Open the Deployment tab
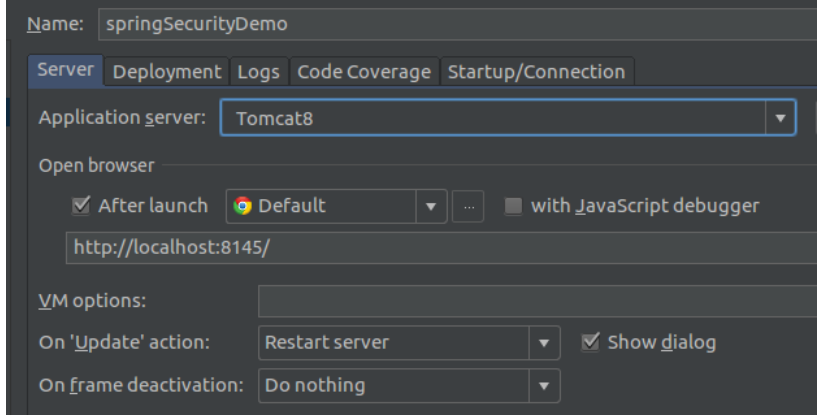Image resolution: width=820 pixels, height=420 pixels. click(x=167, y=72)
